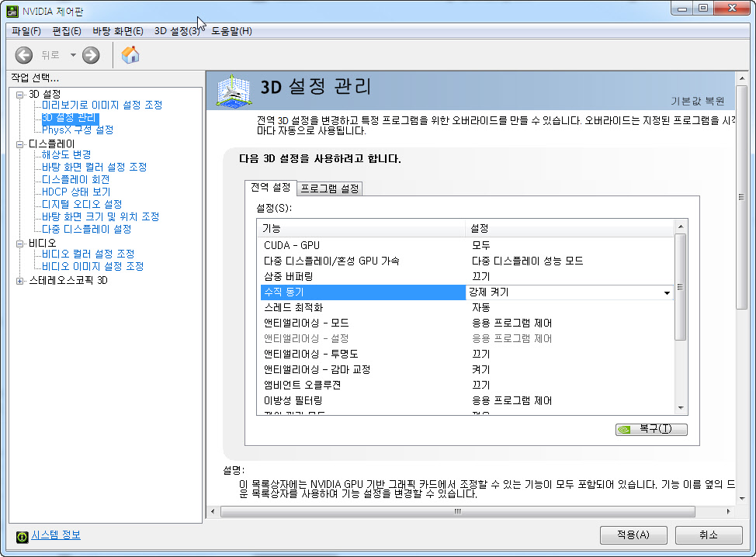Select the 앤티앨리어싱 - 투명도 row
Image resolution: width=756 pixels, height=557 pixels.
click(466, 355)
